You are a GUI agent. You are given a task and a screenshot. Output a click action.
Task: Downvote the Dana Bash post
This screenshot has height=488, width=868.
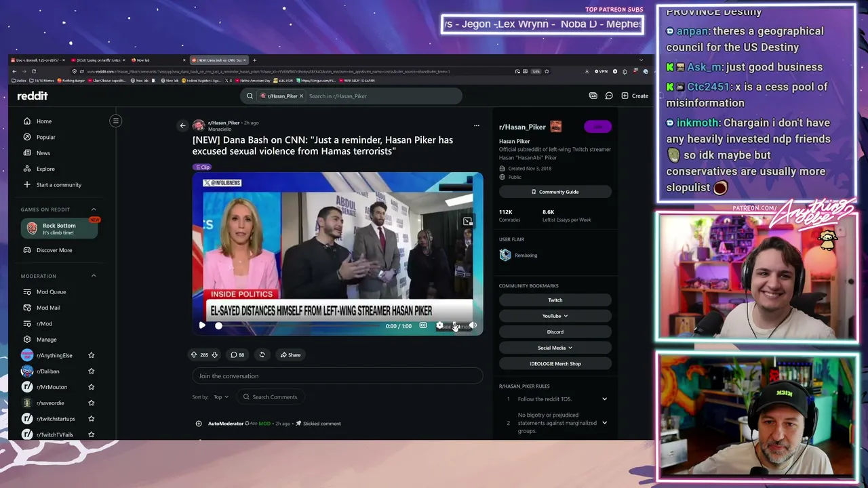214,354
